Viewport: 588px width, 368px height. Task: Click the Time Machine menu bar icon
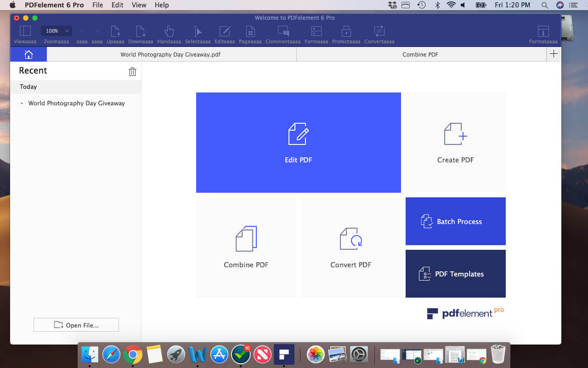(421, 5)
